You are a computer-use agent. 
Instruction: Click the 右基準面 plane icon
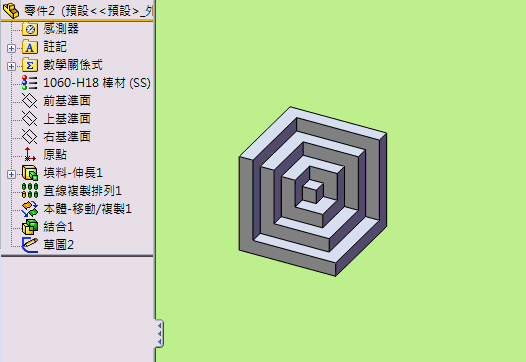[30, 137]
